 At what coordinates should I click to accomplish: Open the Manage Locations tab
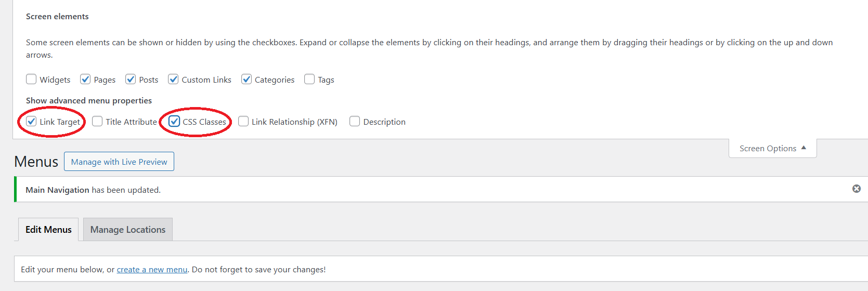pyautogui.click(x=128, y=230)
